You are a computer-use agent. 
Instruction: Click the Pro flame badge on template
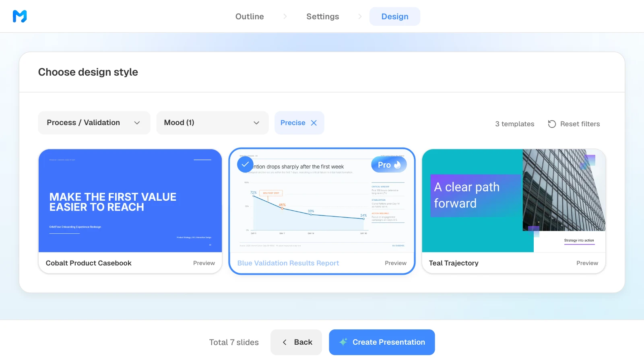tap(389, 165)
